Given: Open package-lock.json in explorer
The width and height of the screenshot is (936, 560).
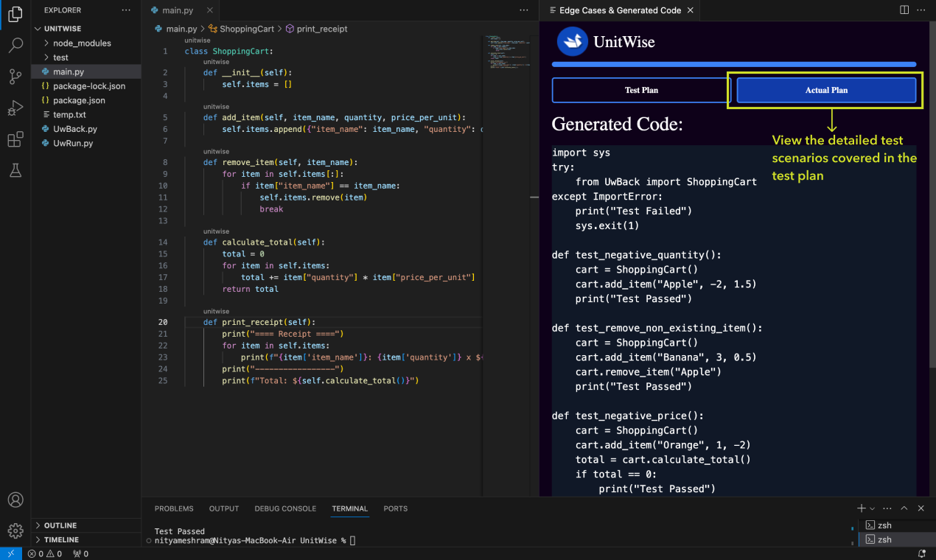Looking at the screenshot, I should (x=85, y=85).
